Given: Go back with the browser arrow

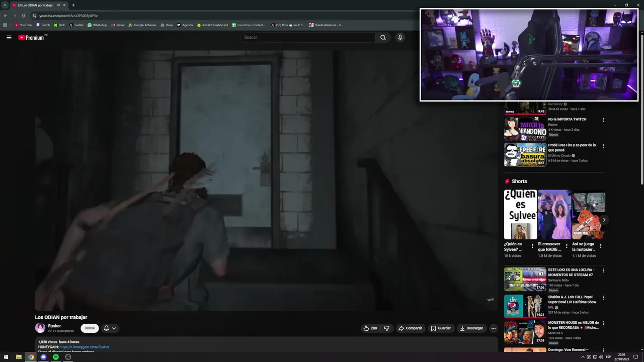Looking at the screenshot, I should pos(6,16).
